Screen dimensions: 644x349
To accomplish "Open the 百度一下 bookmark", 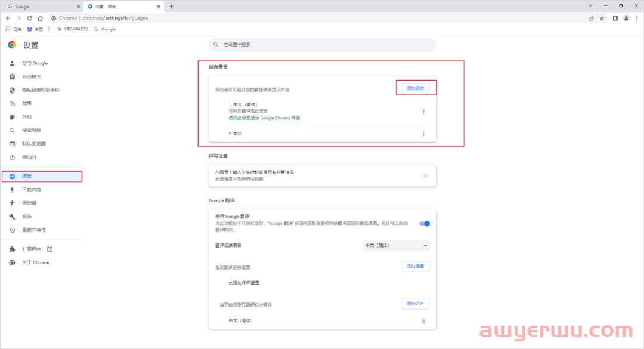I will [39, 29].
